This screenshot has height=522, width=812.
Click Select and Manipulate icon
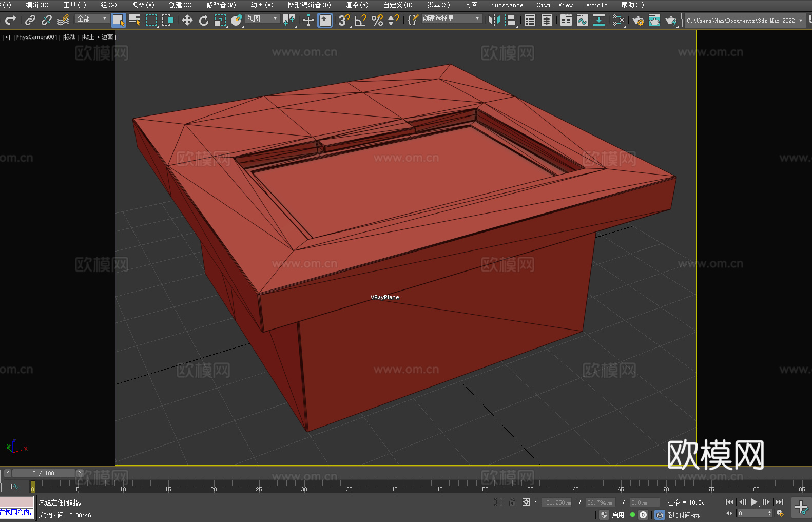(x=308, y=20)
